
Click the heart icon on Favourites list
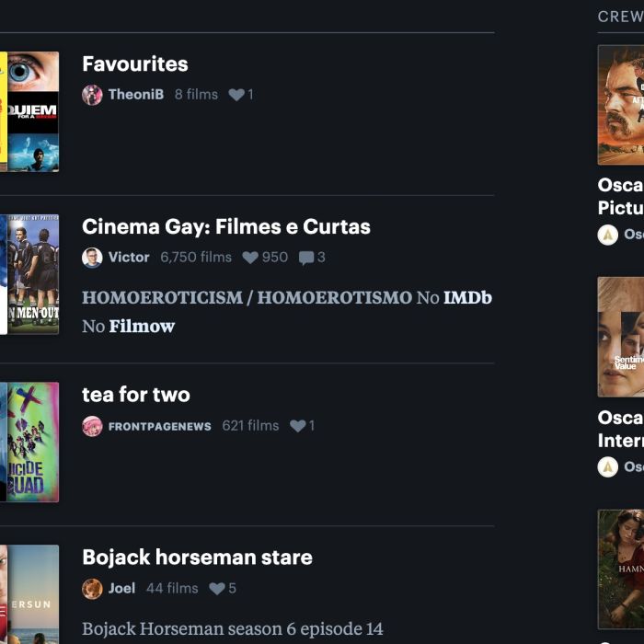(236, 95)
